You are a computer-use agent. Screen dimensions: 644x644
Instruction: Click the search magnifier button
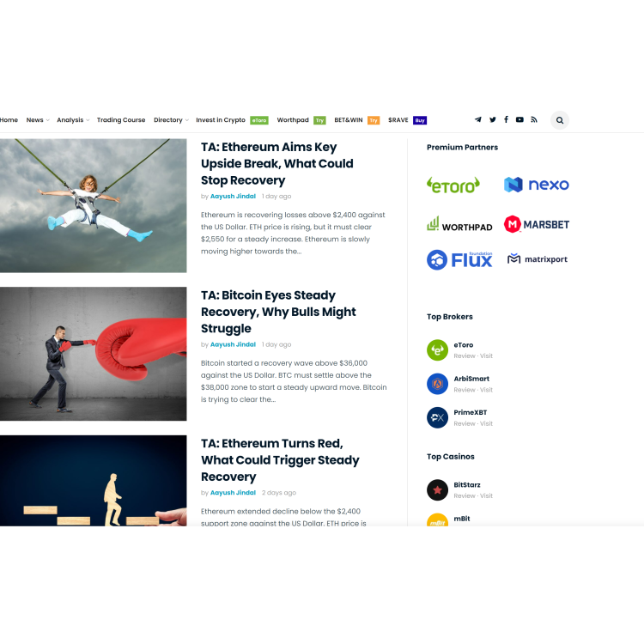click(560, 120)
